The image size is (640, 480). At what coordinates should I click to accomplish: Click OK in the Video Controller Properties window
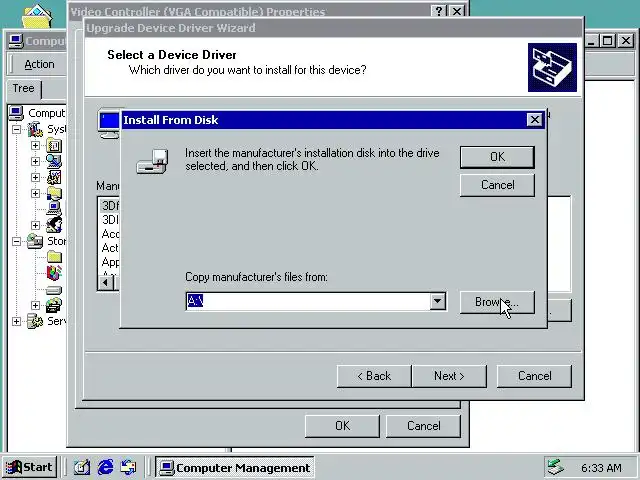pos(342,426)
